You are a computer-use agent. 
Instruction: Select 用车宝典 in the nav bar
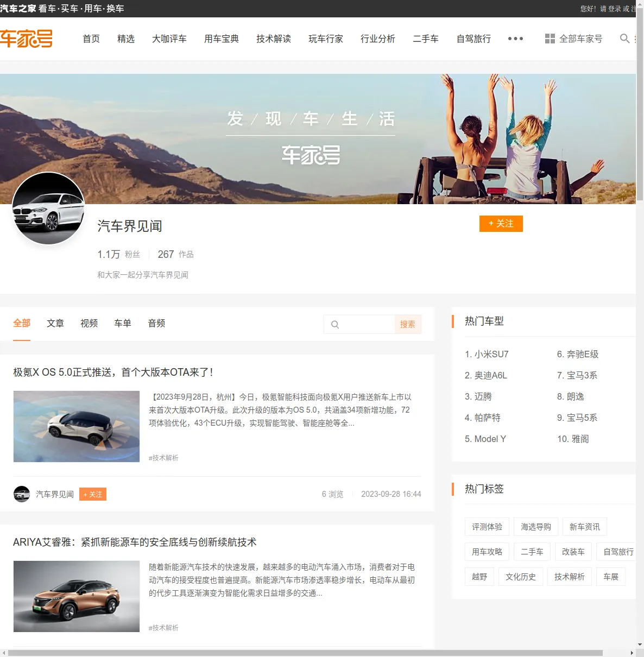point(222,39)
